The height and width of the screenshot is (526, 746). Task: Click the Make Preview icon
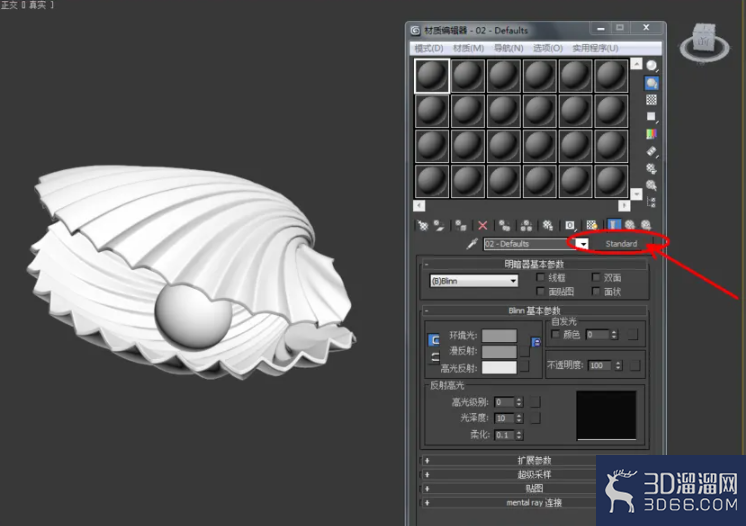point(651,151)
